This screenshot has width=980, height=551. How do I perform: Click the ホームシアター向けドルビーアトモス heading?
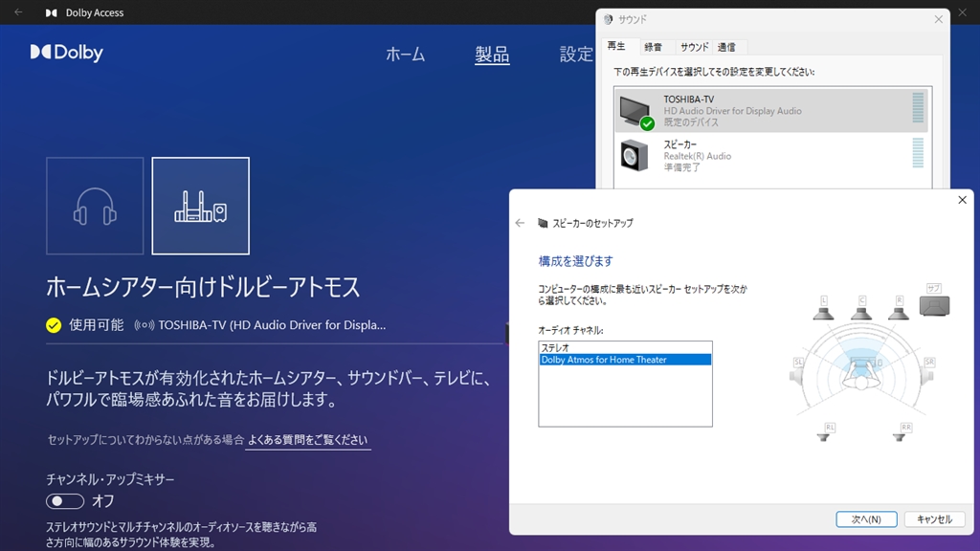[x=203, y=287]
